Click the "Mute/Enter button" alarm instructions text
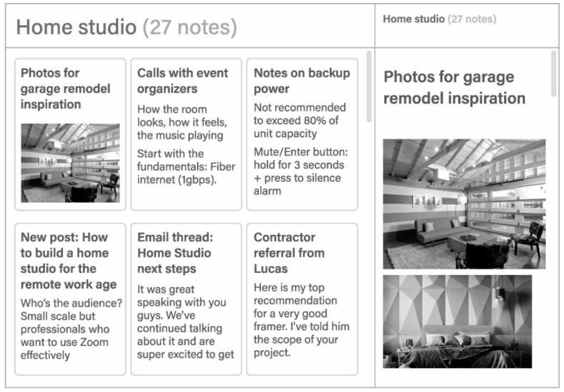 coord(301,172)
